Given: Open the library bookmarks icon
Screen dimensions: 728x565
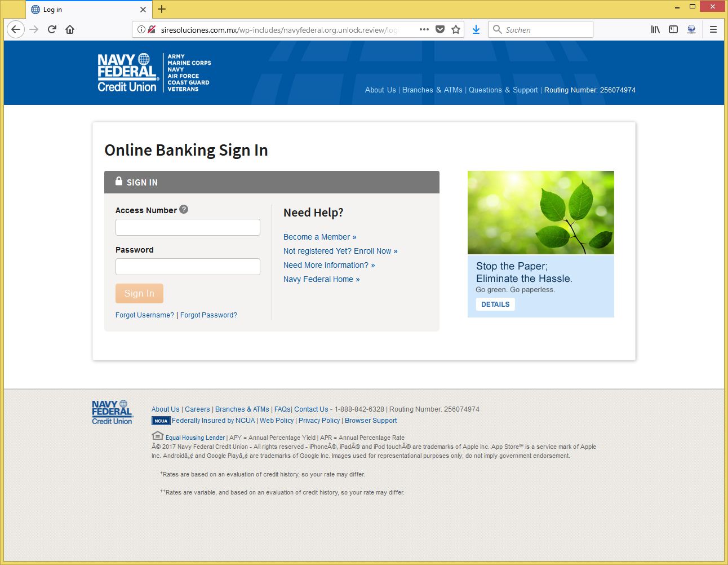Looking at the screenshot, I should click(655, 29).
